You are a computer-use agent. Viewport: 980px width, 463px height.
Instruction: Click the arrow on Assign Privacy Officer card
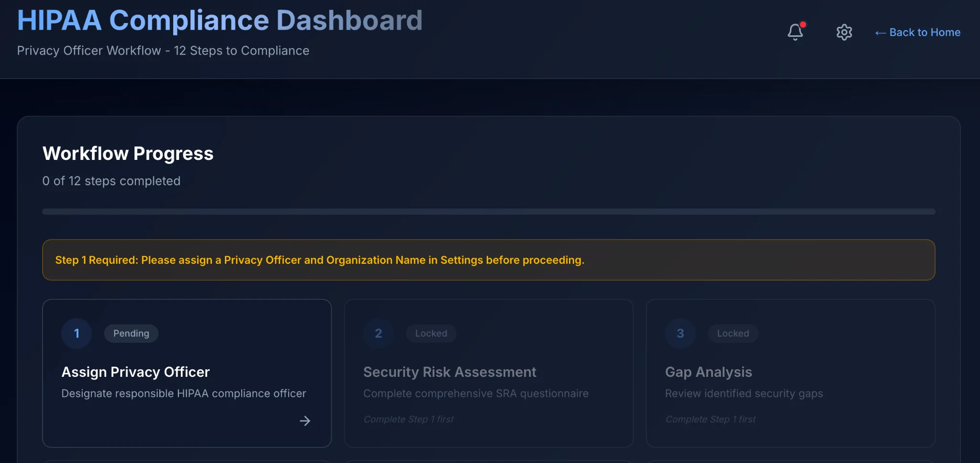(x=305, y=421)
